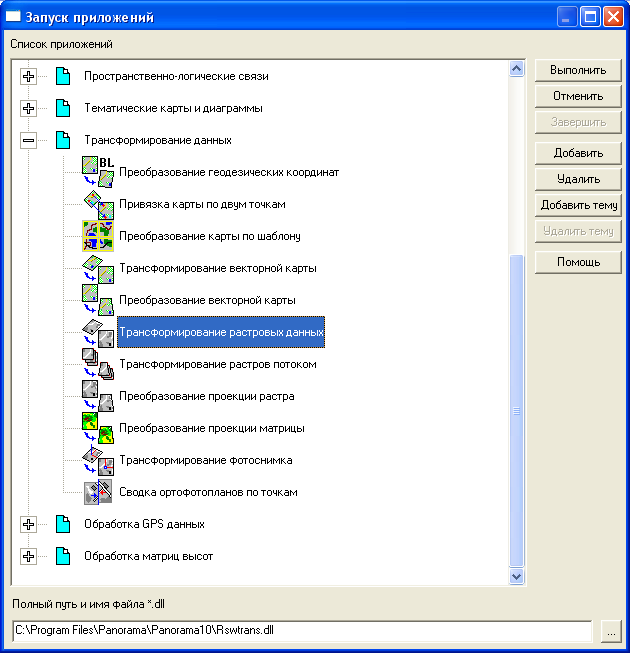
Task: Click the Трансформирование векторной карты icon
Action: tap(98, 268)
